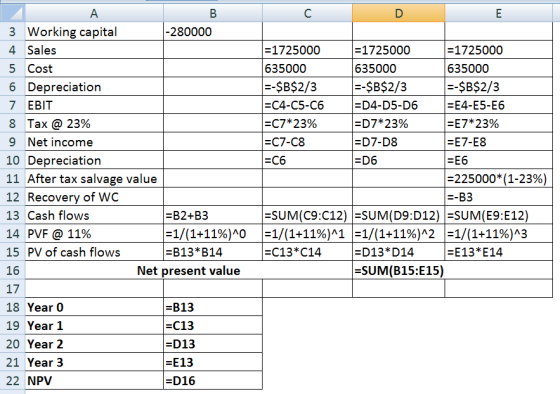Select =1725000 in column C
This screenshot has width=560, height=394.
pos(308,50)
